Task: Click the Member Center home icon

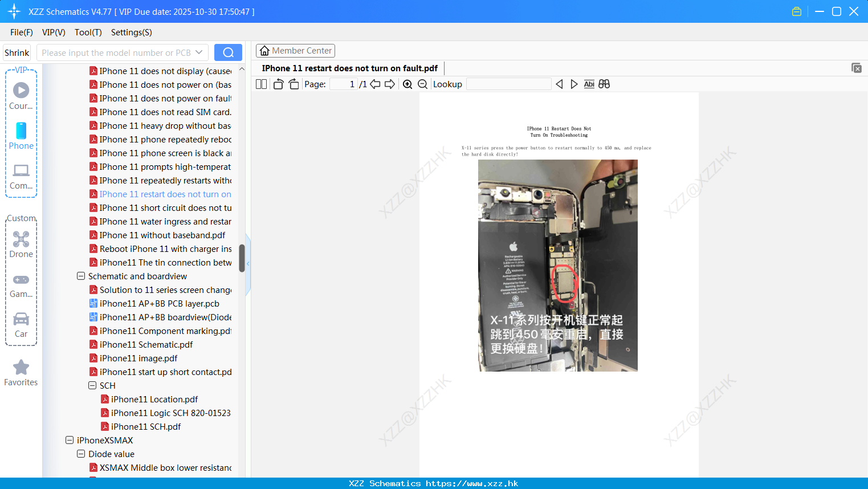Action: tap(264, 51)
